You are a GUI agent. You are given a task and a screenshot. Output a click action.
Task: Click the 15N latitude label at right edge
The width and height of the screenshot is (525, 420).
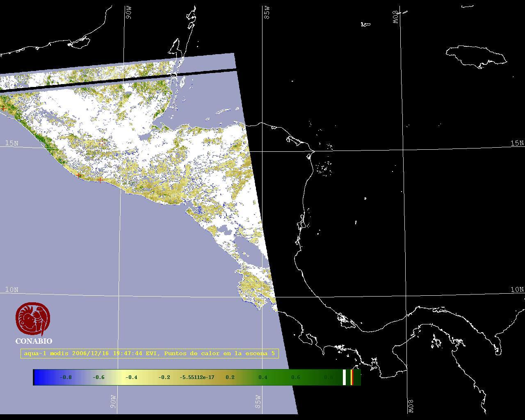click(x=517, y=143)
